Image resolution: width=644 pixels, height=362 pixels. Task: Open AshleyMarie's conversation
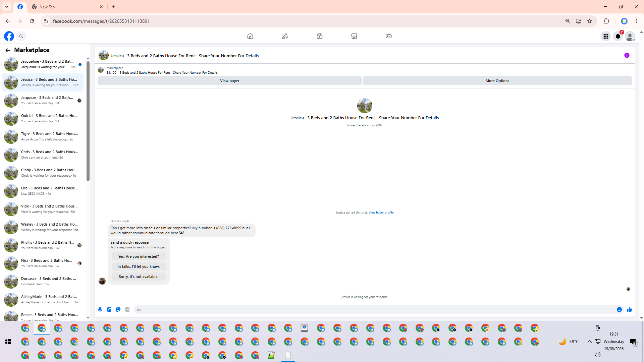[43, 299]
